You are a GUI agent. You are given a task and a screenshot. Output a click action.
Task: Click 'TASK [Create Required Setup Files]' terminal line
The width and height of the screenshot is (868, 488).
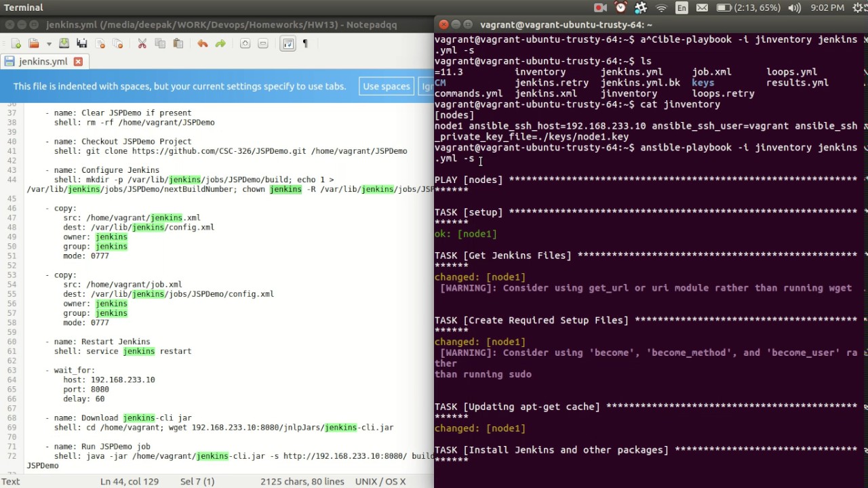coord(532,320)
